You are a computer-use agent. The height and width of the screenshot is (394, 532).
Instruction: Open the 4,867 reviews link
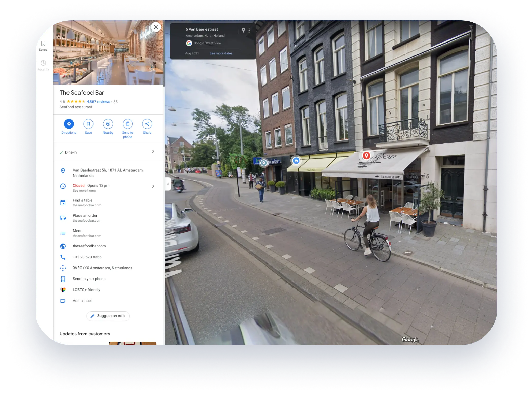tap(98, 102)
